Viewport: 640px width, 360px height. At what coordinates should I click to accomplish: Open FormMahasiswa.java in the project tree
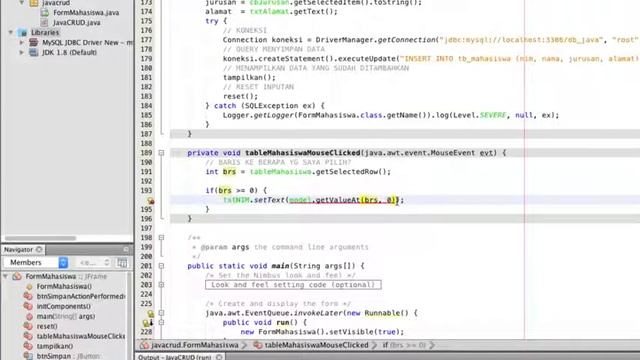pyautogui.click(x=86, y=13)
